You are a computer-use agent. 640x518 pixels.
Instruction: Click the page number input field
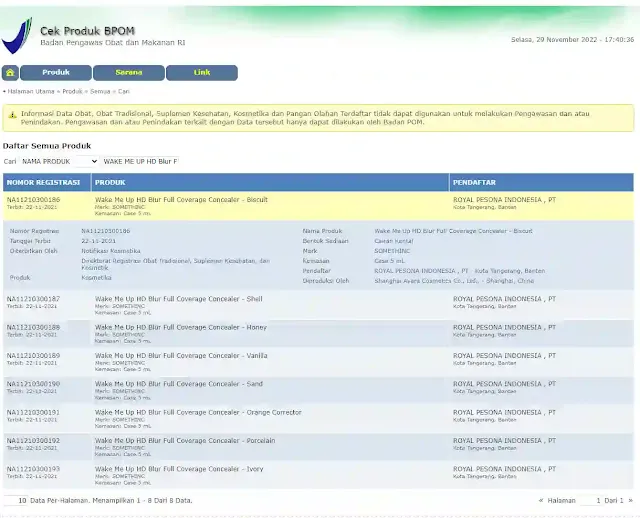[591, 500]
